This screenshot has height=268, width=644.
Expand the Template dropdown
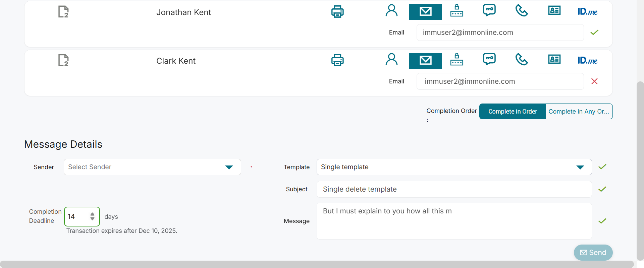point(454,167)
